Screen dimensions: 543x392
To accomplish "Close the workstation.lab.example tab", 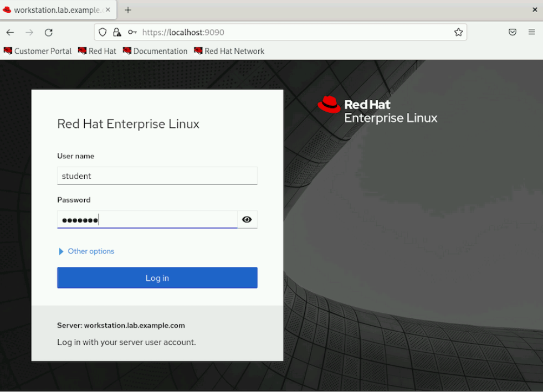I will [108, 9].
